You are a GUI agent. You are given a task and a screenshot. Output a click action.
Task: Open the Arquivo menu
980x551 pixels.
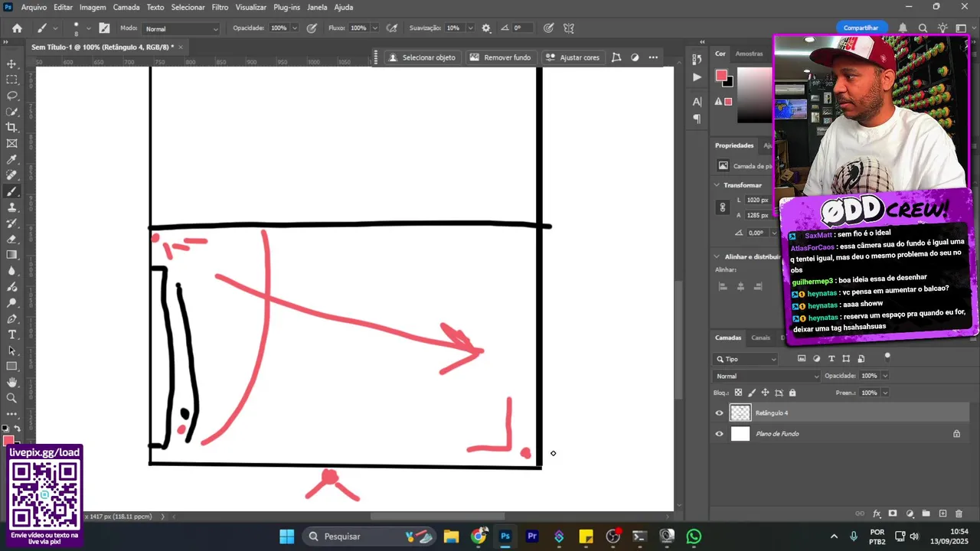coord(34,7)
